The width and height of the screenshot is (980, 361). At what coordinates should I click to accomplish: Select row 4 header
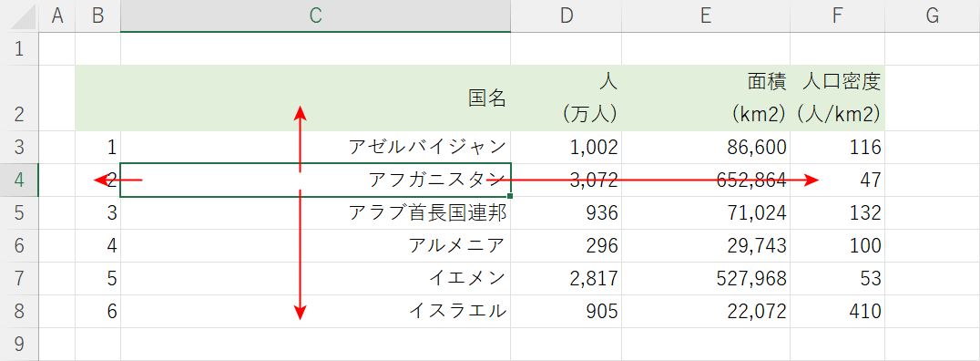(19, 180)
